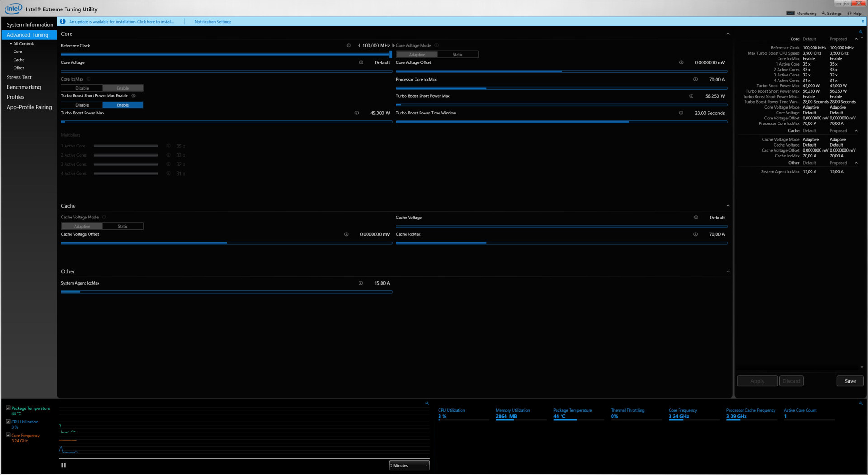Collapse the Core section
The width and height of the screenshot is (868, 475).
(728, 34)
